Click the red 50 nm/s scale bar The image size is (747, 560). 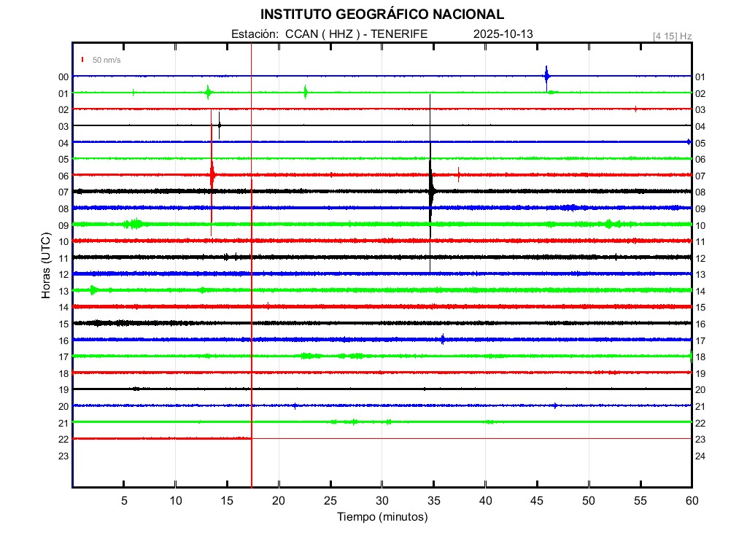(x=83, y=60)
